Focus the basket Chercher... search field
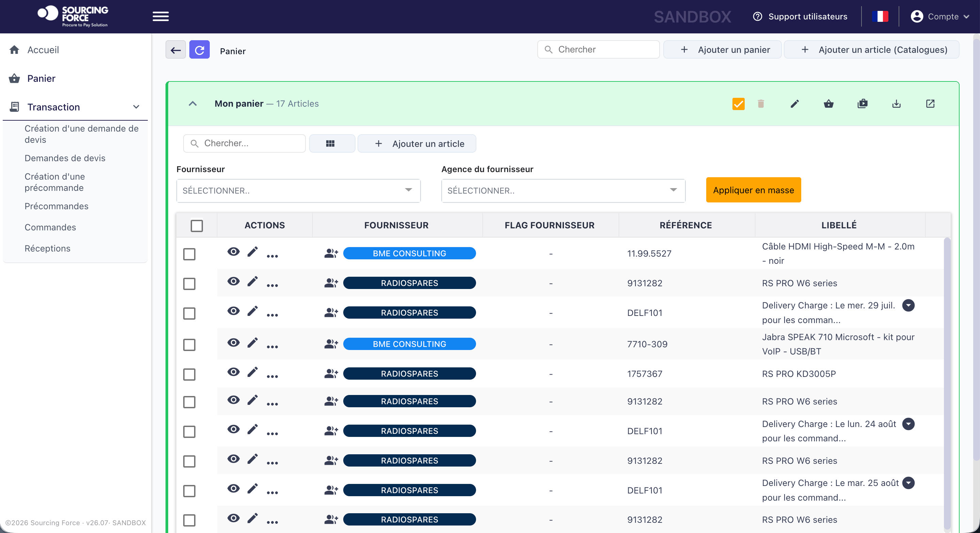 tap(244, 143)
